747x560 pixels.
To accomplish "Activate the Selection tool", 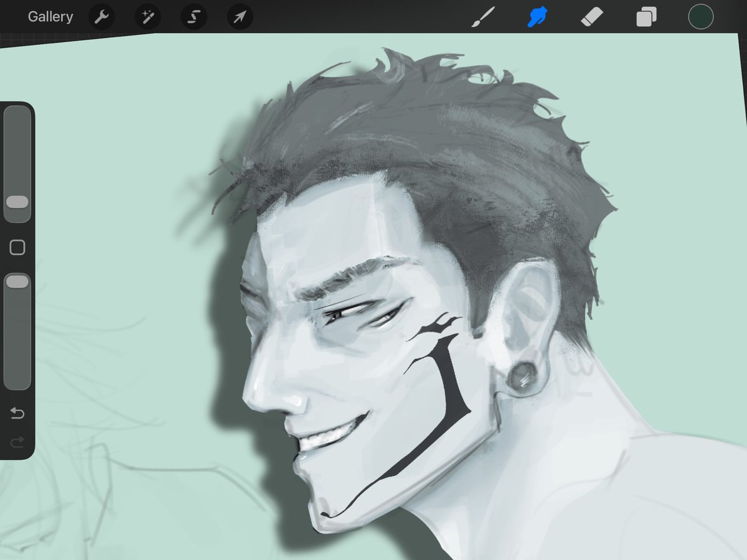I will pos(194,17).
